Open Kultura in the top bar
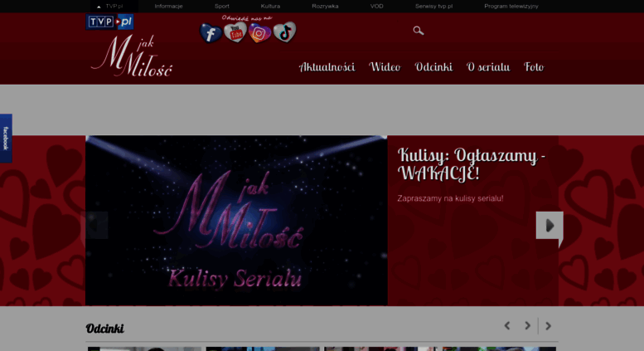Viewport: 644px width, 351px height. pyautogui.click(x=270, y=6)
